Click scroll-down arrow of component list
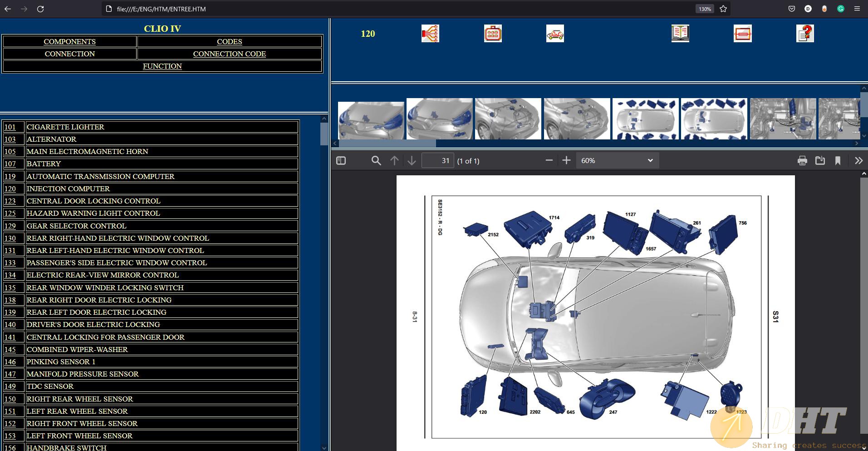 (324, 447)
